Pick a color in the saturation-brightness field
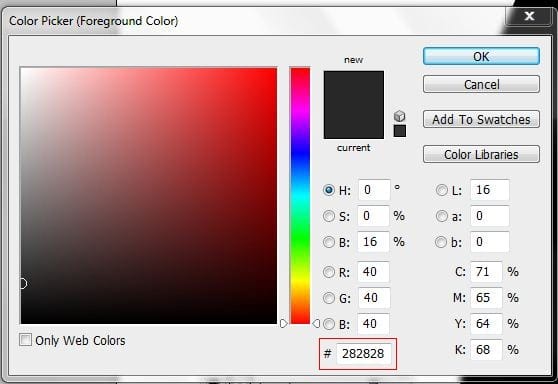 pyautogui.click(x=149, y=195)
